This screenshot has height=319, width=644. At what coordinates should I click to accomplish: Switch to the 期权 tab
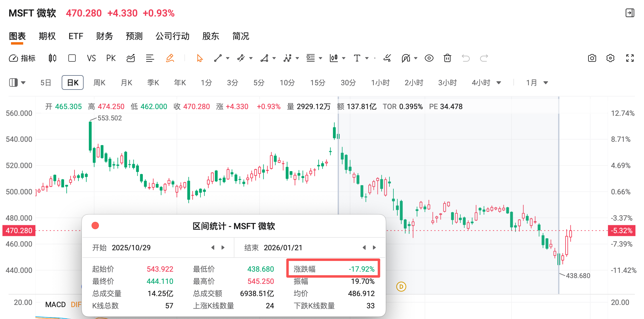(47, 36)
